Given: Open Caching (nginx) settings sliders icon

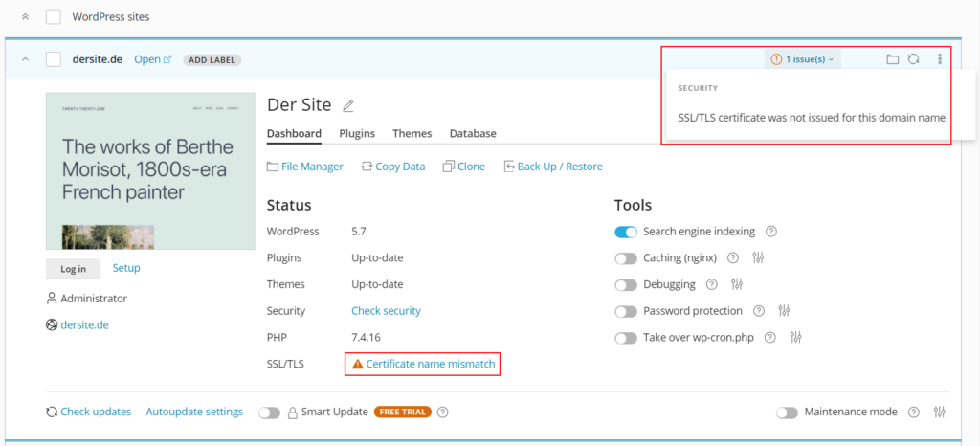Looking at the screenshot, I should click(x=758, y=258).
